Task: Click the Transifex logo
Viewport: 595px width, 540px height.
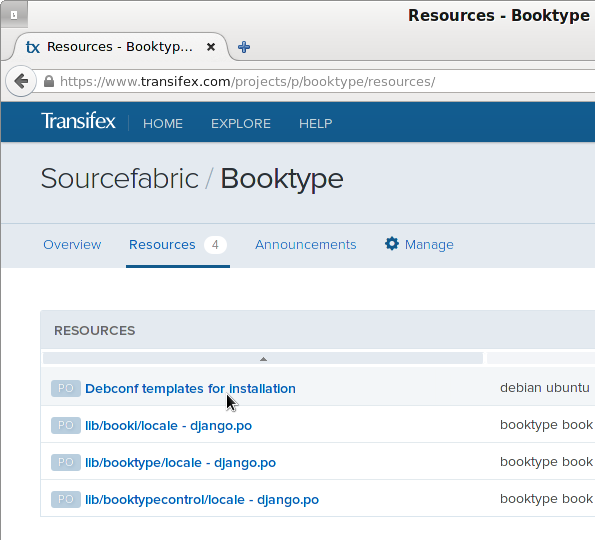Action: 78,121
